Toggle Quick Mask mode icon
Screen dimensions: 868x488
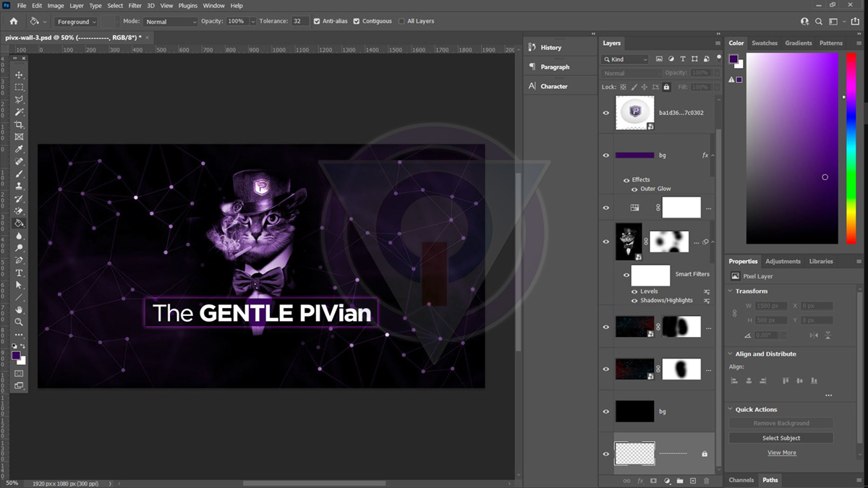click(20, 373)
